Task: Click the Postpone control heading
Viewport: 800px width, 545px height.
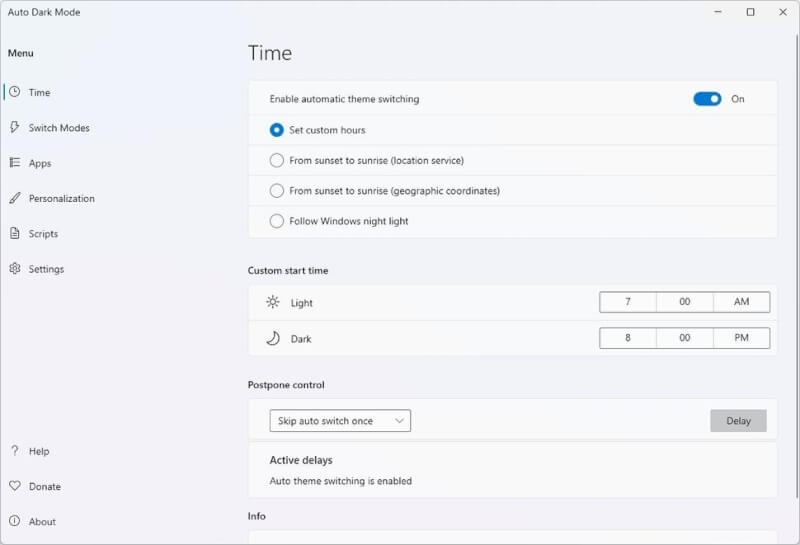Action: click(286, 385)
